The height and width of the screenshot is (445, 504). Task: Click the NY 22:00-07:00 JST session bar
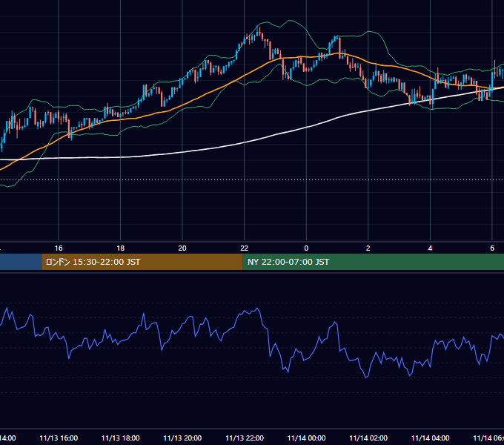373,262
